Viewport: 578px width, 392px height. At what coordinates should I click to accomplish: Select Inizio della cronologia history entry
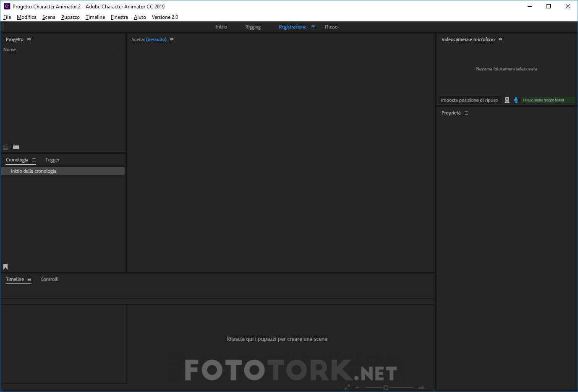pyautogui.click(x=63, y=171)
